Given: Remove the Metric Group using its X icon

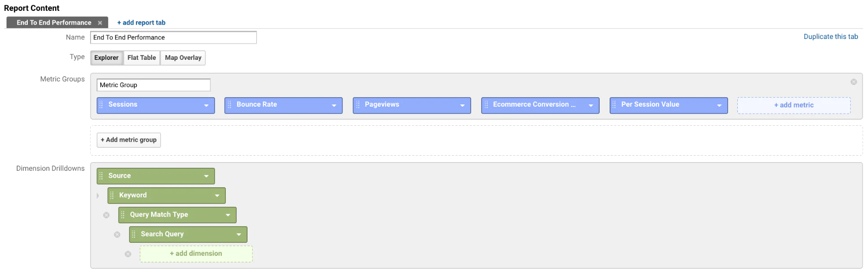Looking at the screenshot, I should pyautogui.click(x=853, y=82).
